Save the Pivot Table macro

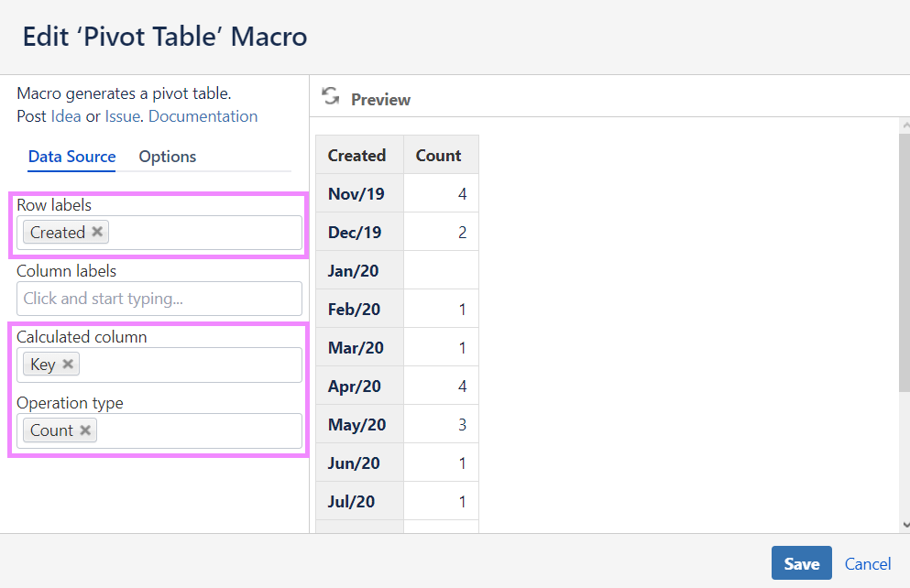[801, 563]
